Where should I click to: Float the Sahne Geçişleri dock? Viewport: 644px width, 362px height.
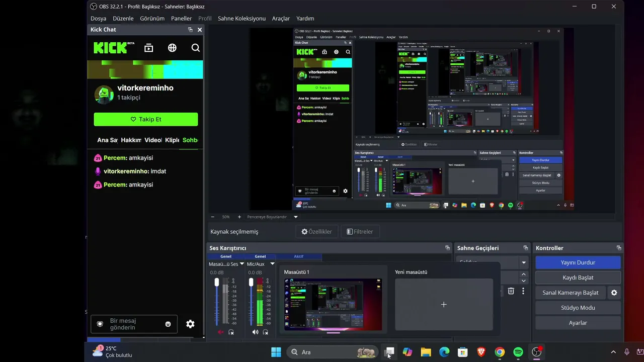[526, 248]
